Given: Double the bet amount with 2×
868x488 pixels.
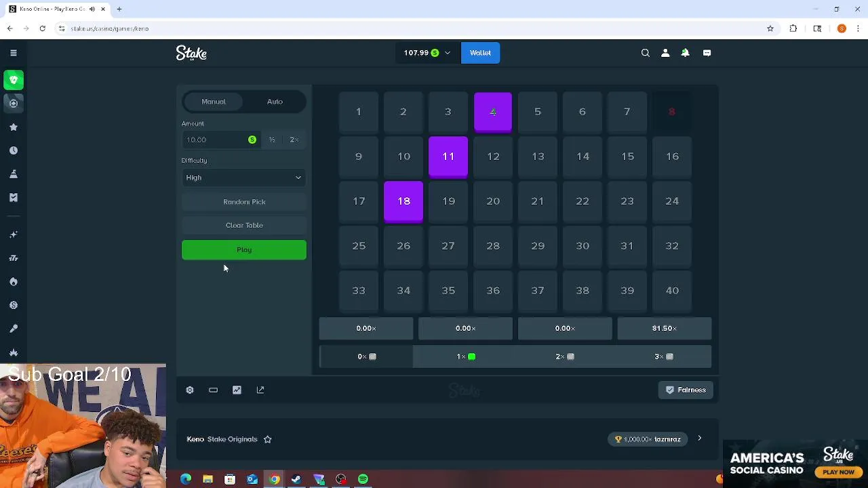Looking at the screenshot, I should [294, 140].
